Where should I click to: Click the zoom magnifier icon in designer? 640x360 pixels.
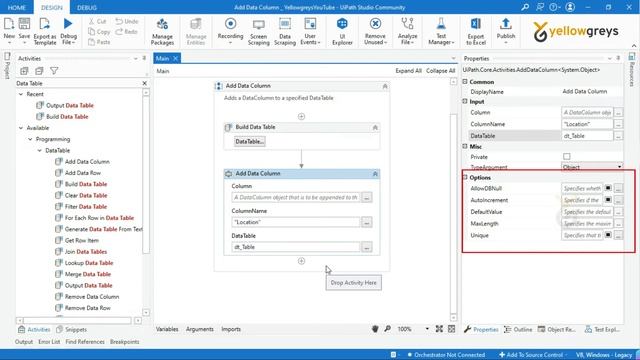pos(387,329)
